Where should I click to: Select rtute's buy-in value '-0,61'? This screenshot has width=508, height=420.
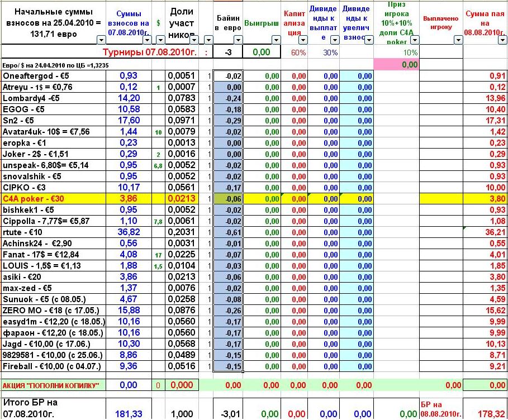point(228,232)
